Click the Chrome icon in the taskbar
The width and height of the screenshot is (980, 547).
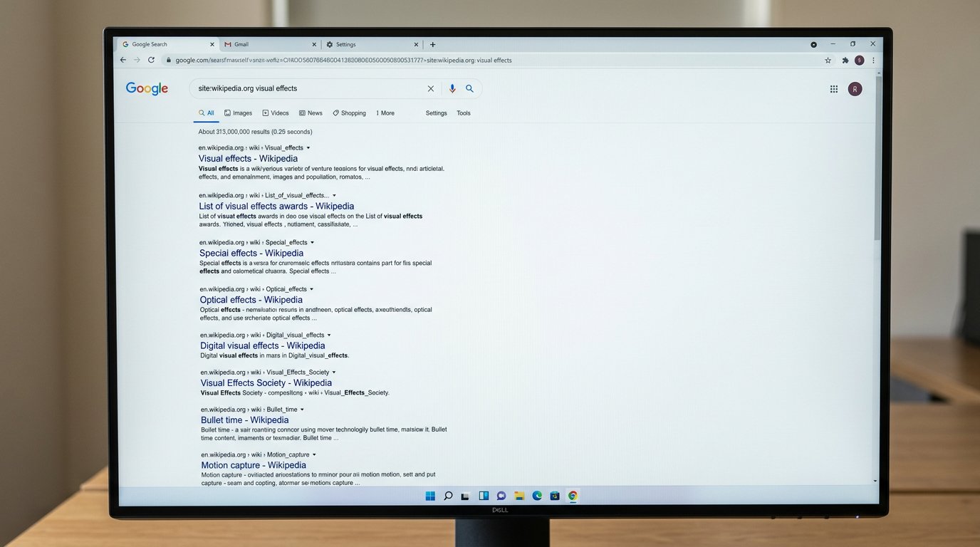pos(573,496)
